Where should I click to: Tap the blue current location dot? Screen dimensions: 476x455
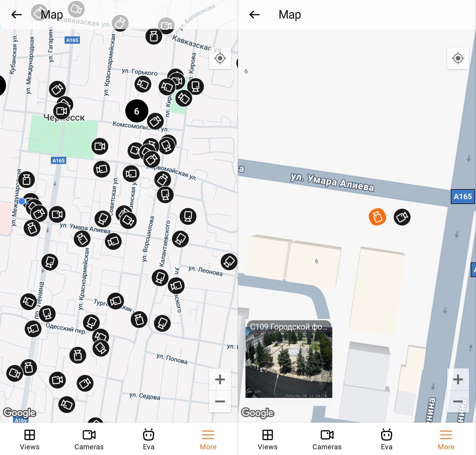point(22,202)
